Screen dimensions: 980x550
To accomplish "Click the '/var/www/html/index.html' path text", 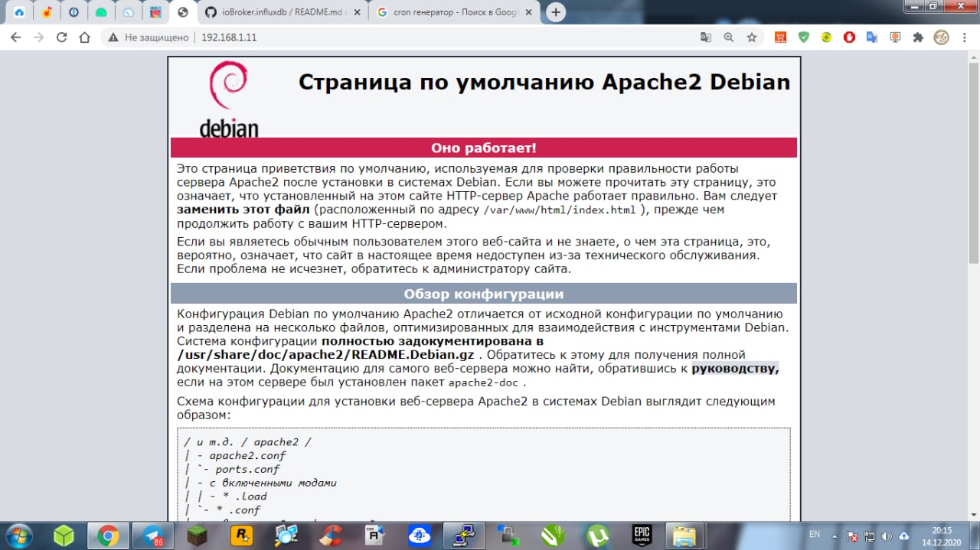I will [x=560, y=210].
